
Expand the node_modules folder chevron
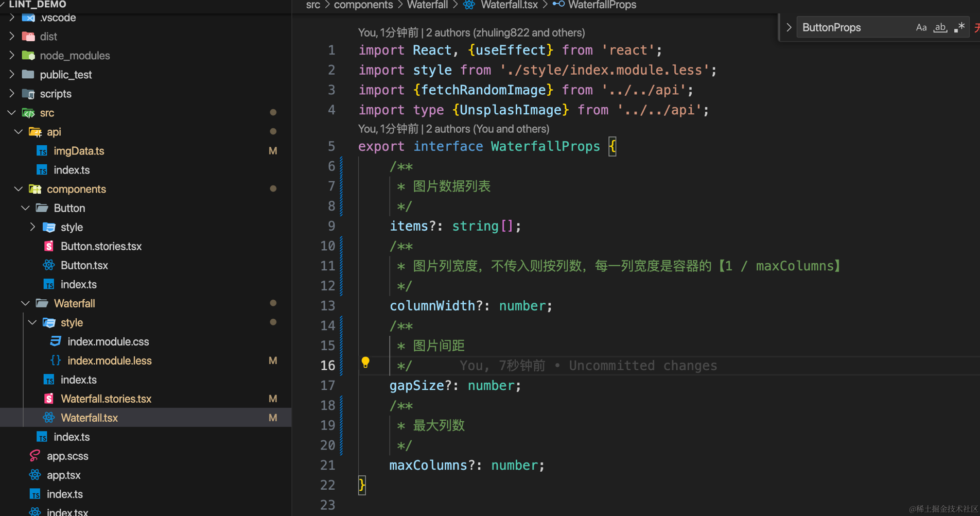tap(12, 56)
